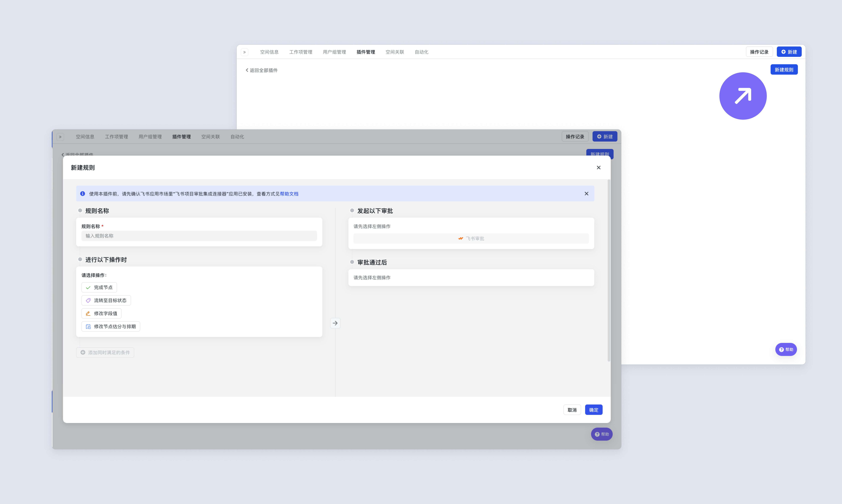The image size is (842, 504).
Task: Click the info icon in the banner
Action: (x=83, y=194)
